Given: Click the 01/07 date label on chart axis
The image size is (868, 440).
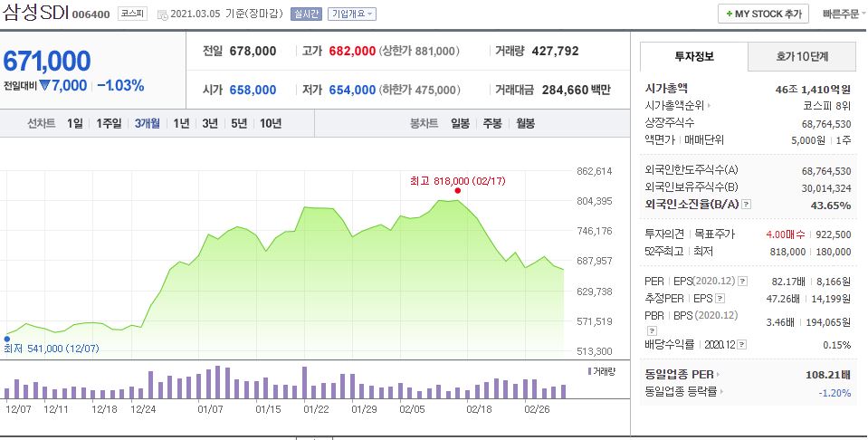Looking at the screenshot, I should click(210, 409).
